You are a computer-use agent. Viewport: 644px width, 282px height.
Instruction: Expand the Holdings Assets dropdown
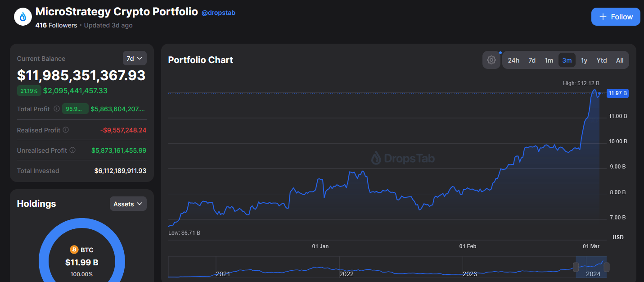[128, 204]
